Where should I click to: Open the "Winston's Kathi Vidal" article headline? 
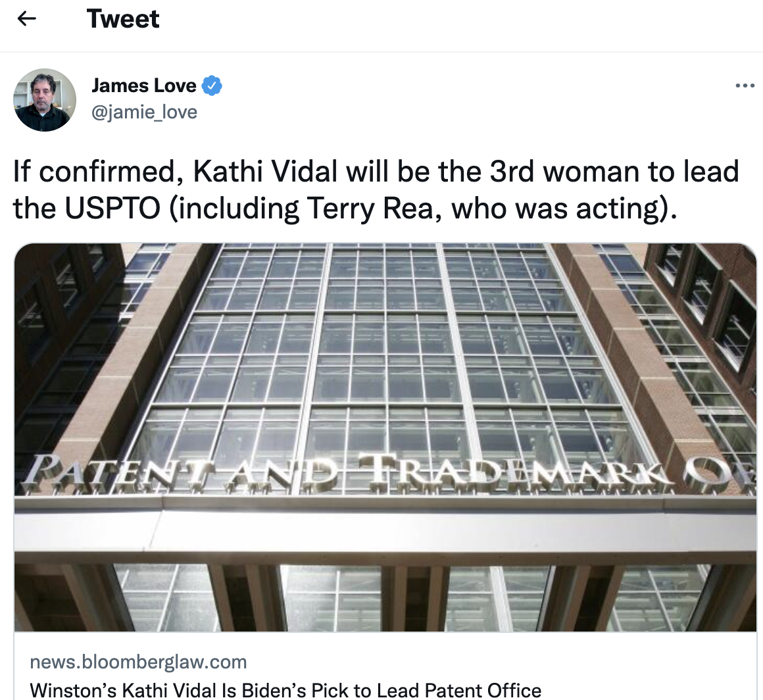pos(286,690)
